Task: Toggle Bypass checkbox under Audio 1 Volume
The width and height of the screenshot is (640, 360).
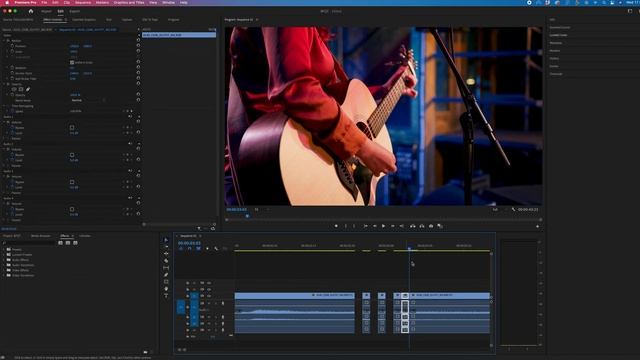Action: click(72, 127)
